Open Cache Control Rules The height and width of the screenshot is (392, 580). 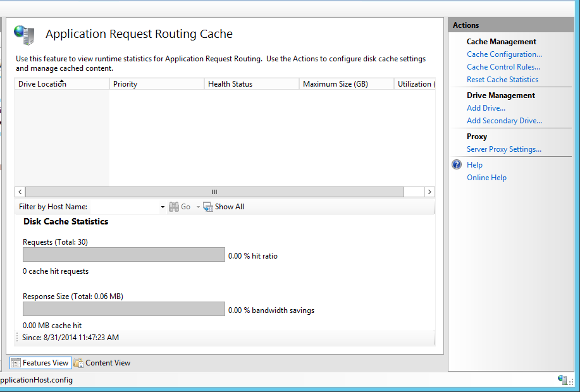coord(503,67)
